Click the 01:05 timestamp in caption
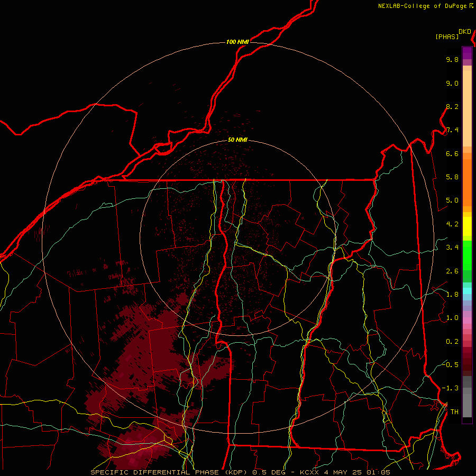 (378, 472)
